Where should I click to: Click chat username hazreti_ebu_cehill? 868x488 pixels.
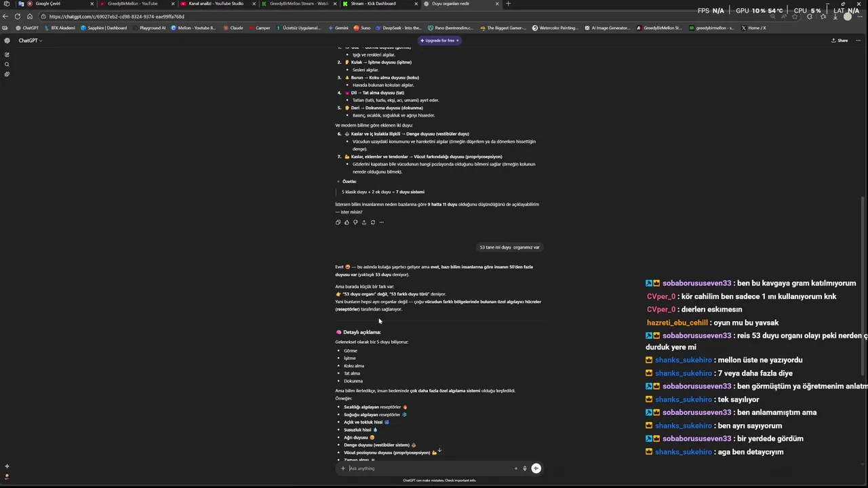677,323
